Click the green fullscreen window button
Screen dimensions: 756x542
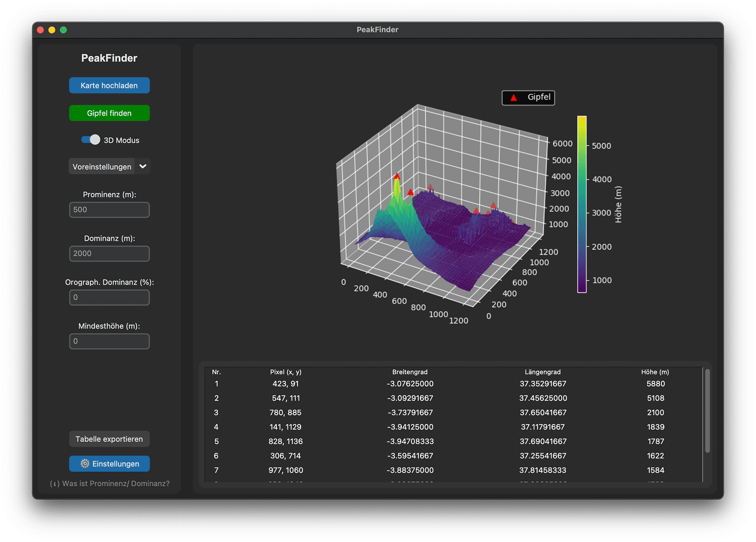click(63, 30)
